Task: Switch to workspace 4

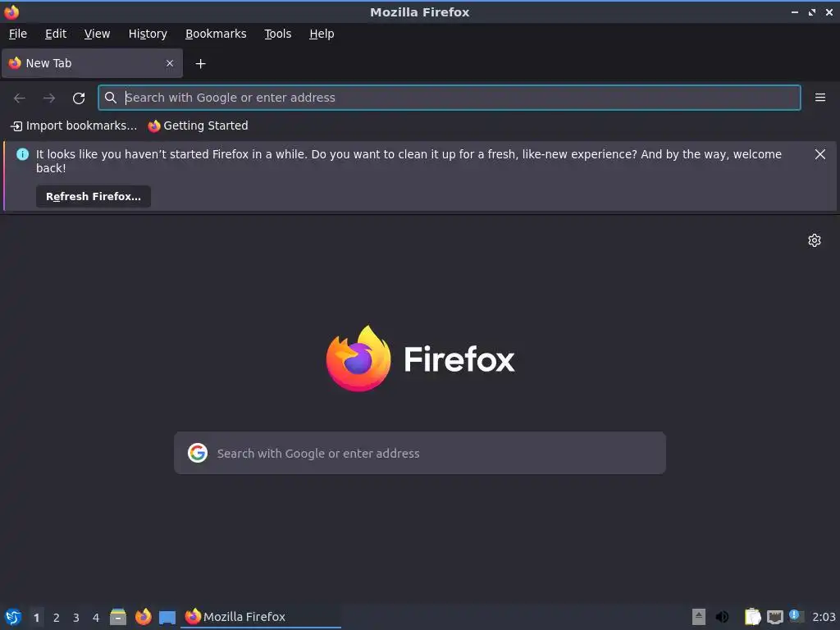Action: 96,618
